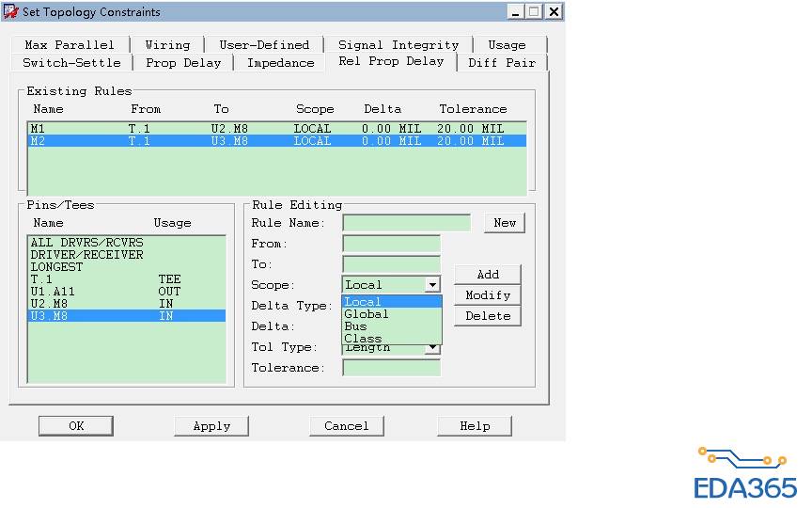Image resolution: width=812 pixels, height=508 pixels.
Task: Click the Cancel button
Action: 347,426
